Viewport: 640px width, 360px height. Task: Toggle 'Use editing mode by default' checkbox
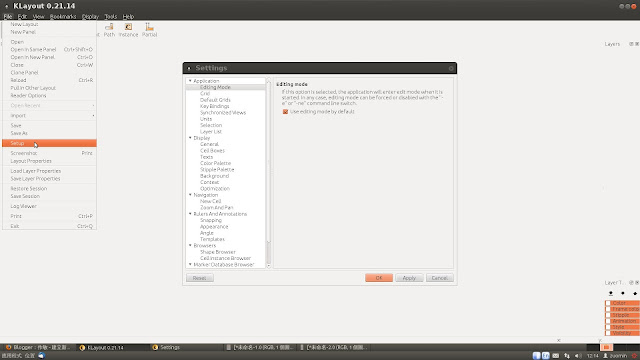285,111
